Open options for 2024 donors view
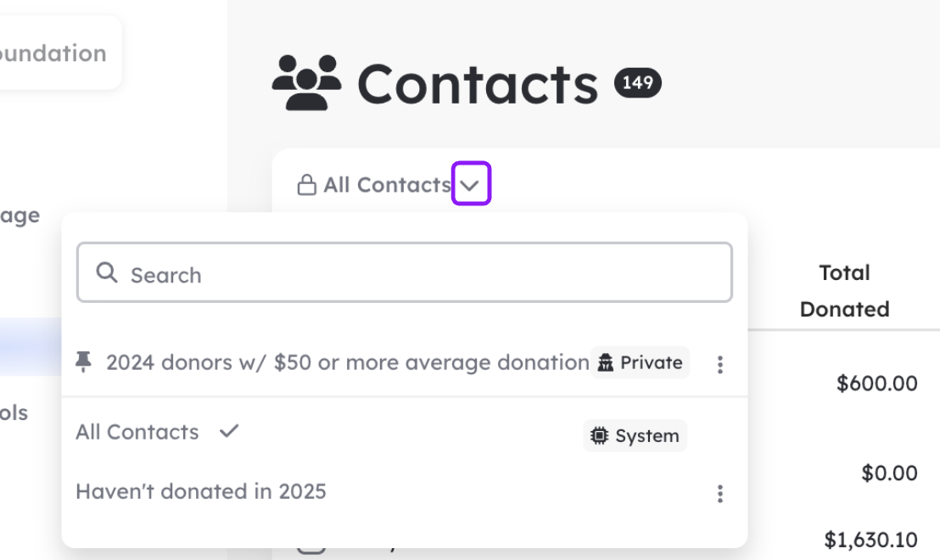Viewport: 940px width, 560px height. tap(720, 364)
